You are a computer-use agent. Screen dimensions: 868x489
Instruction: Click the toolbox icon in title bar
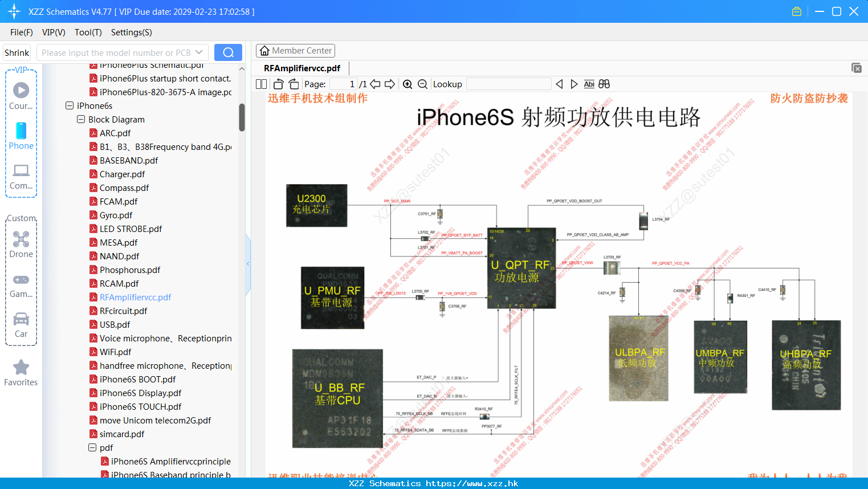coord(797,11)
